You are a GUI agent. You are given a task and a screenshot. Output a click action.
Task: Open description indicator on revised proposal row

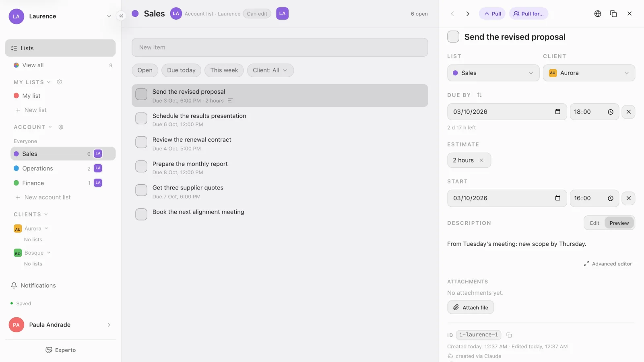230,101
